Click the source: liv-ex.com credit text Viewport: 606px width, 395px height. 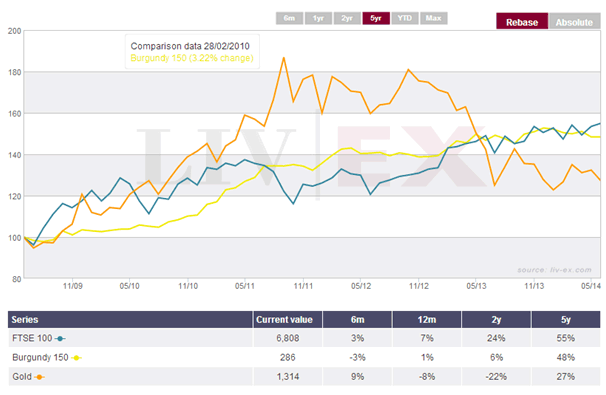pos(554,270)
